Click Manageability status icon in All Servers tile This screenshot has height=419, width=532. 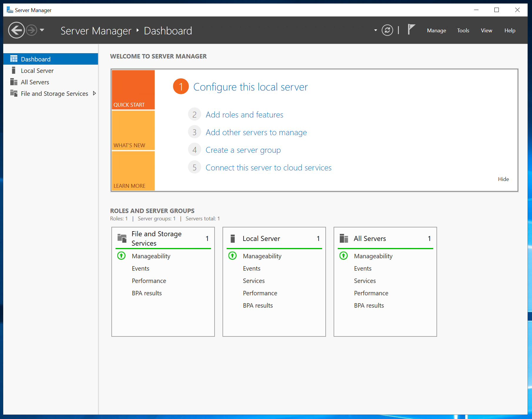click(344, 256)
